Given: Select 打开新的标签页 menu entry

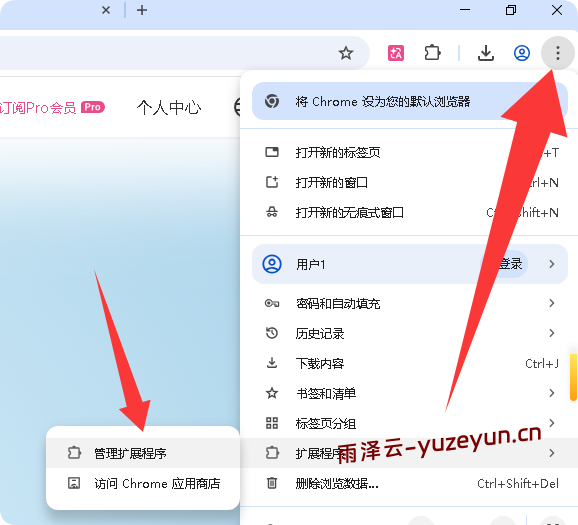Looking at the screenshot, I should tap(410, 152).
